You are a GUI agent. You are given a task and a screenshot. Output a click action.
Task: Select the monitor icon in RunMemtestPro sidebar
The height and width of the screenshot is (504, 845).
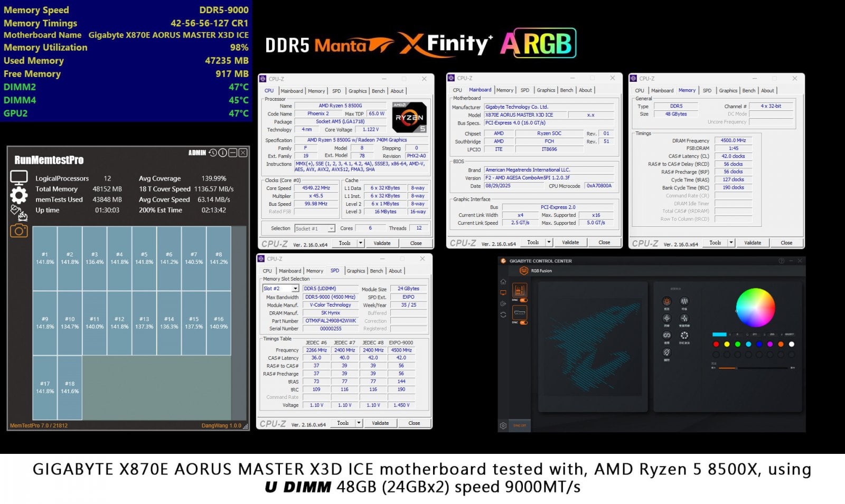[20, 177]
